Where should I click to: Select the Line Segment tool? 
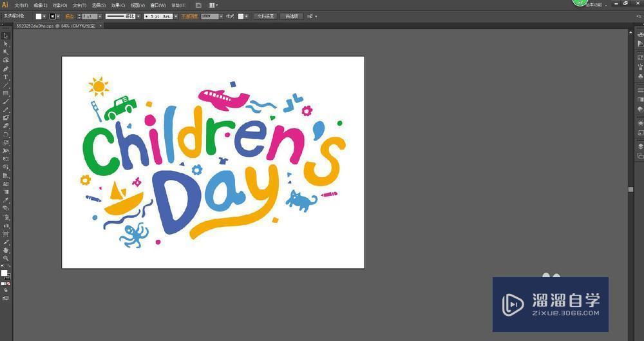coord(6,85)
